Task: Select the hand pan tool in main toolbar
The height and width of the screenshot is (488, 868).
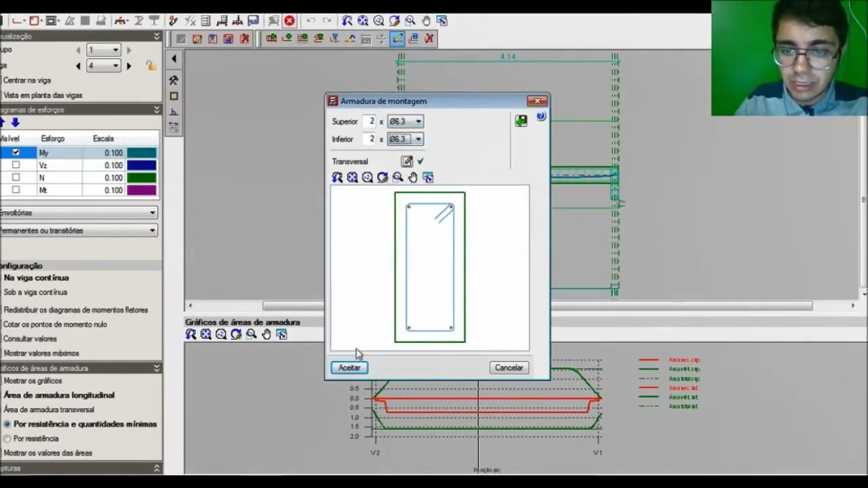Action: [x=426, y=21]
